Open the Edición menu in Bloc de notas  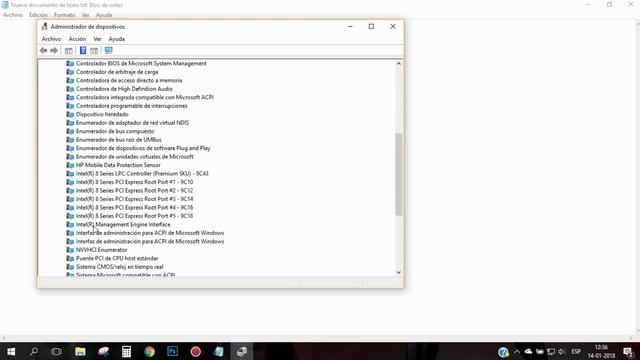click(x=38, y=15)
